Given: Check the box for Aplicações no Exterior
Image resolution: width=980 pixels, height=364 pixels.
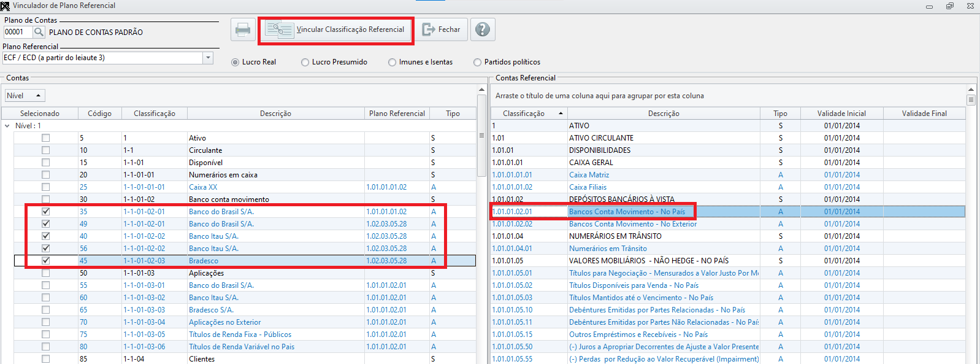Looking at the screenshot, I should pyautogui.click(x=46, y=322).
